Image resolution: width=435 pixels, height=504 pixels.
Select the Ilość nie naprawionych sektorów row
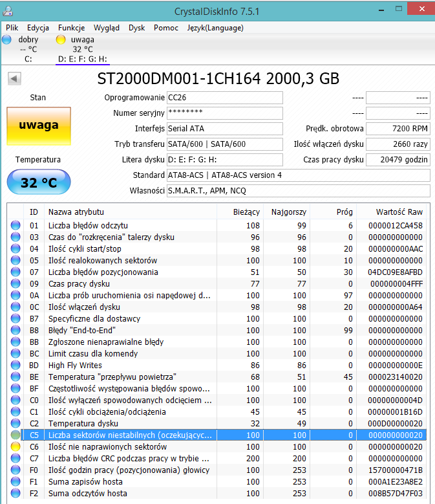pos(218,447)
